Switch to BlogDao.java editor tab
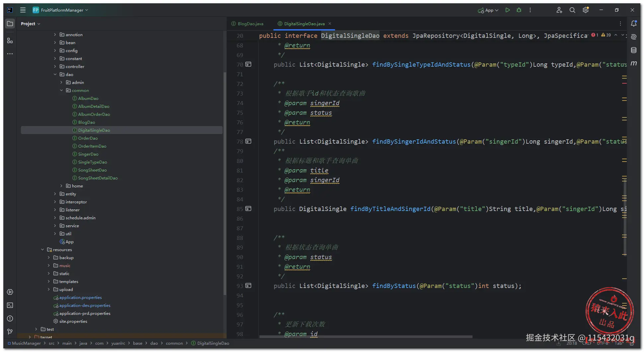 point(248,24)
